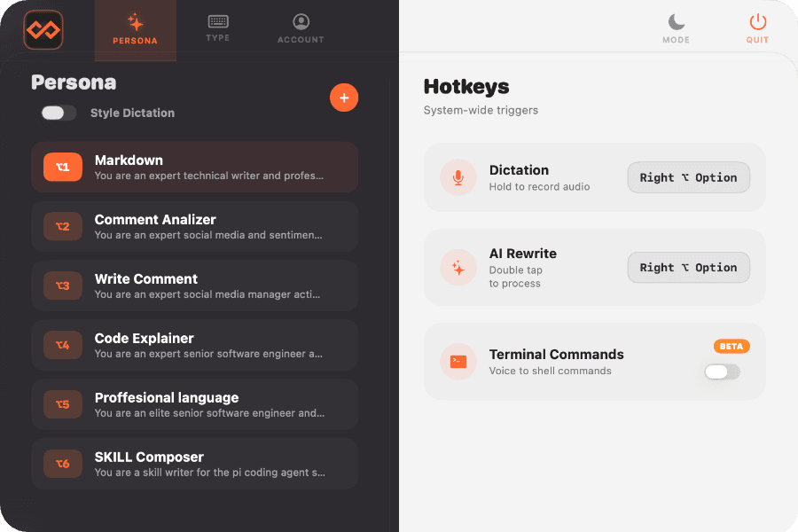
Task: Click the ⌥2 badge for Comment Analizer
Action: 63,227
